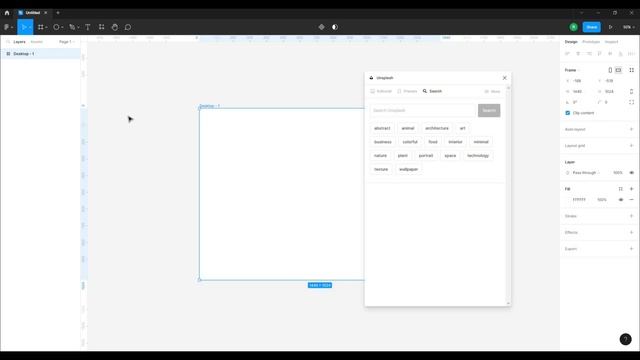Click the Create component icon
Image resolution: width=640 pixels, height=360 pixels.
coord(322,27)
